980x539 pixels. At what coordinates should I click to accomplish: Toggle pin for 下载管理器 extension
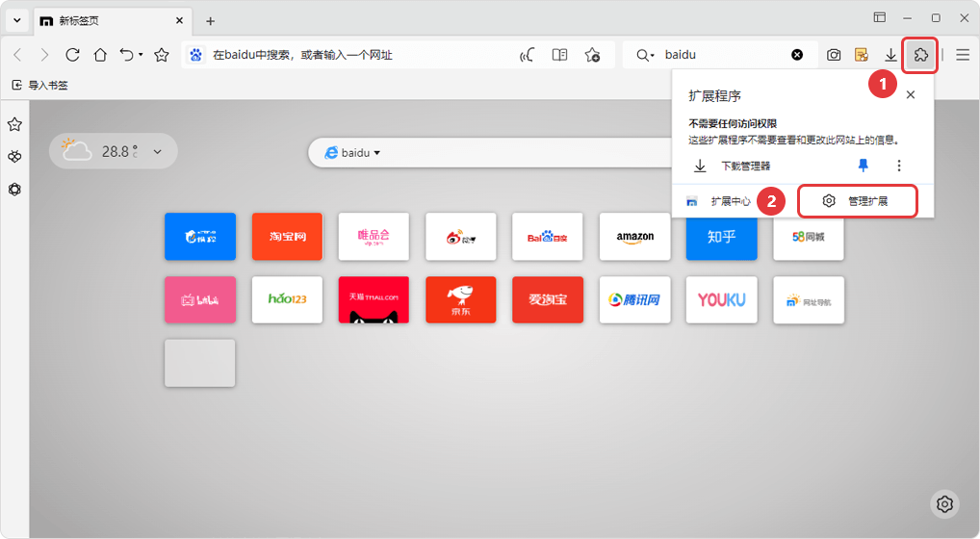coord(864,166)
